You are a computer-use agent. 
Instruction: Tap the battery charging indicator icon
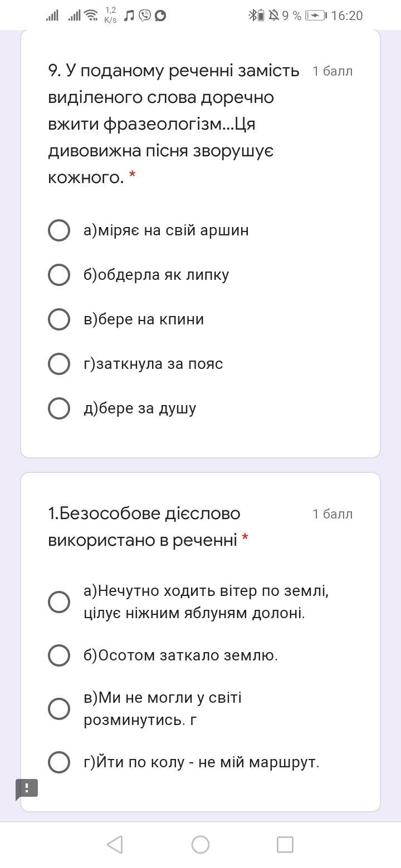(316, 16)
